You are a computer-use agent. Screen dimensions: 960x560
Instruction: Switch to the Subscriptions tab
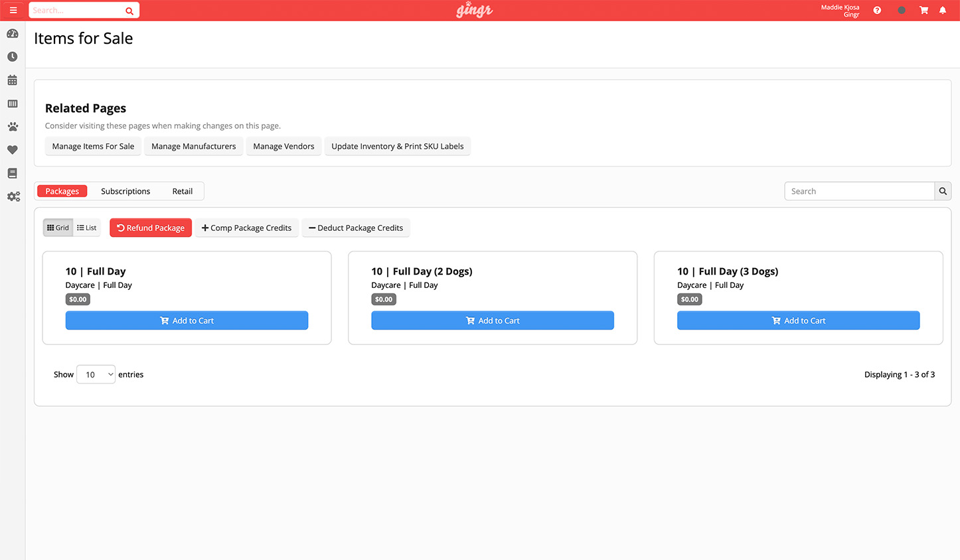pos(125,191)
